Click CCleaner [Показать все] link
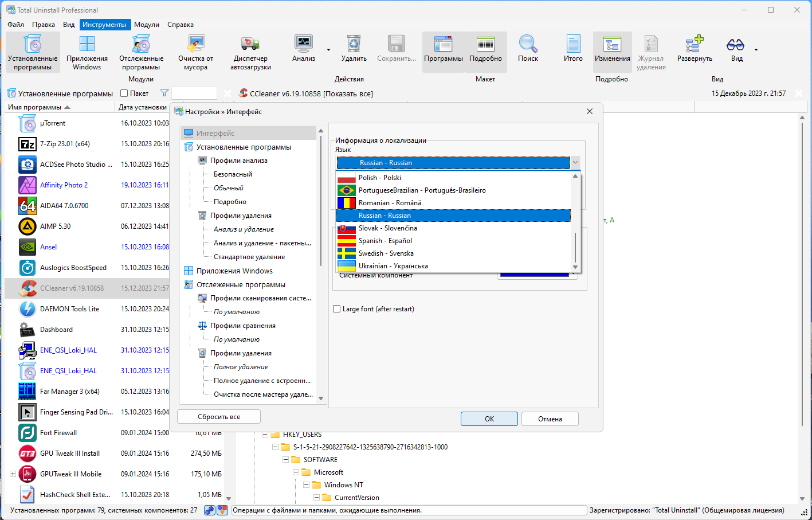 311,93
